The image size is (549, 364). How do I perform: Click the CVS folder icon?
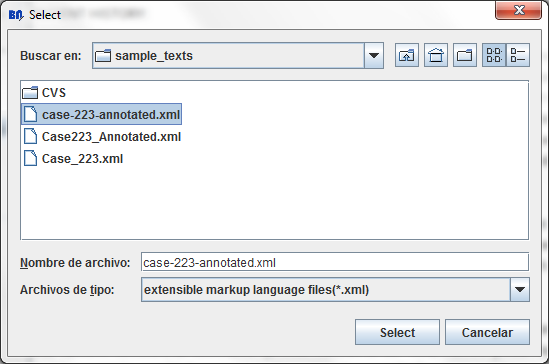30,93
